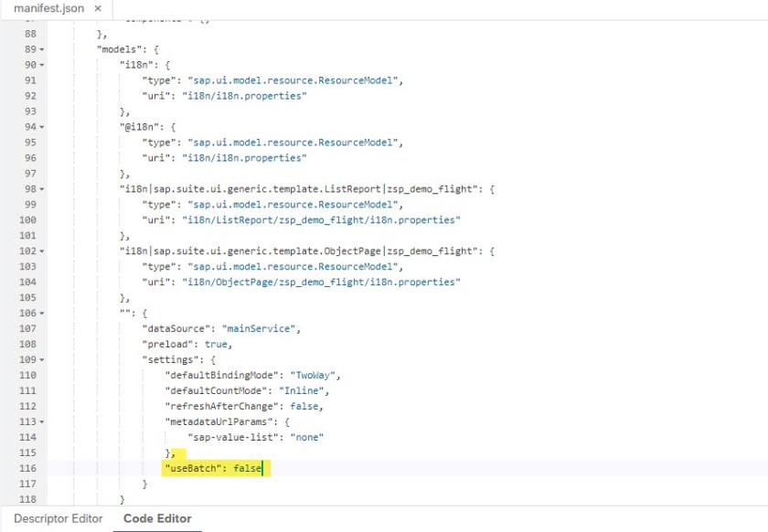Click the "refreshAfterChange" key
Image resolution: width=768 pixels, height=532 pixels.
(224, 407)
